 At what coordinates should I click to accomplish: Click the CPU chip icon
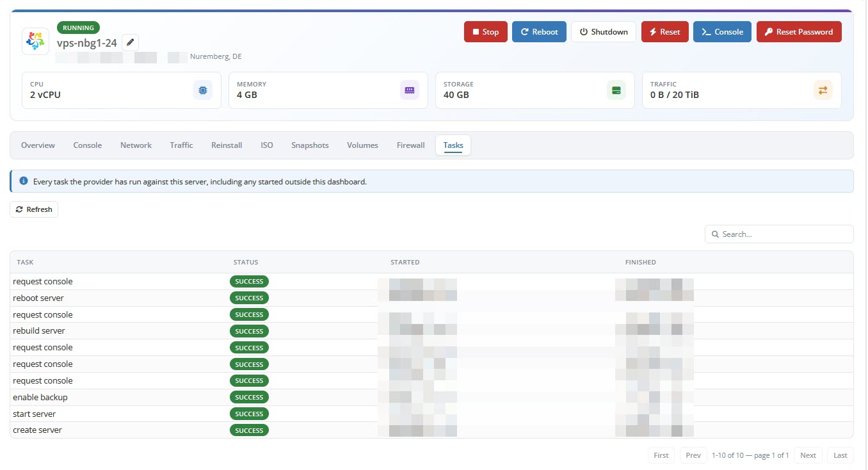click(203, 90)
